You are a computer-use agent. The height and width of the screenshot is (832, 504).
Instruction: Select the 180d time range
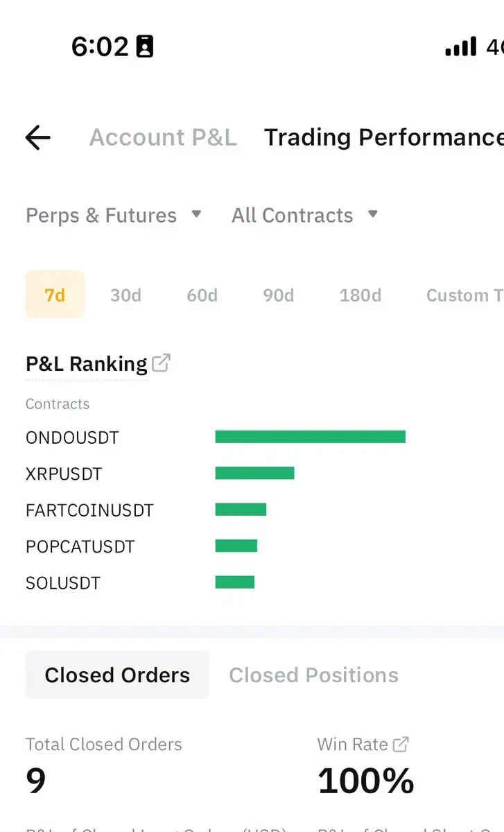tap(360, 295)
